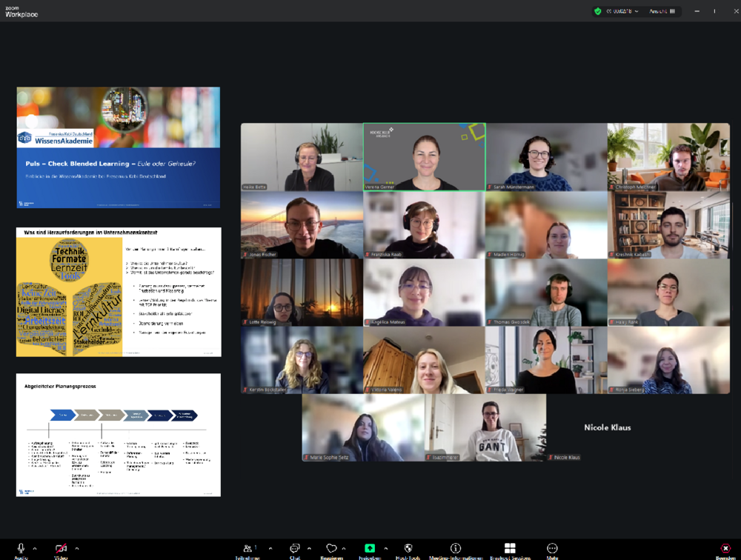This screenshot has width=741, height=560.
Task: Open the meeting timer dropdown
Action: click(x=636, y=11)
